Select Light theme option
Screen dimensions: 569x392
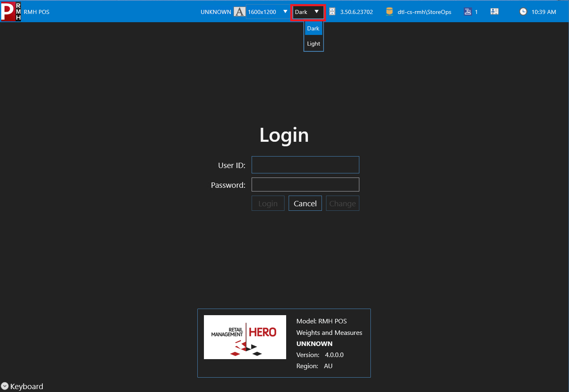[x=313, y=44]
